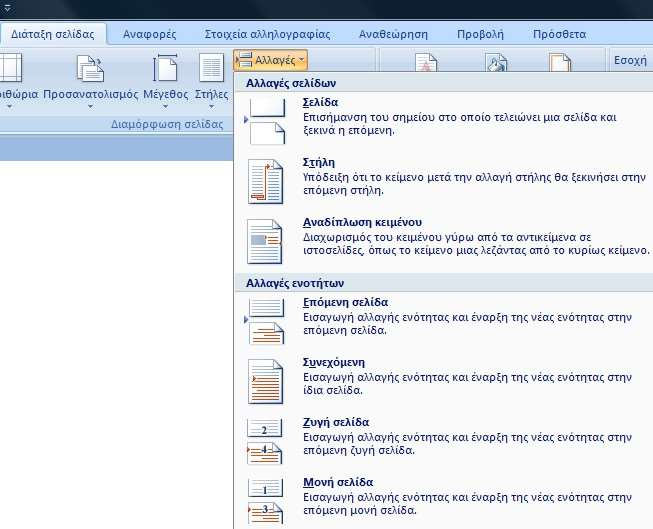The width and height of the screenshot is (653, 529).
Task: Open the Προβολή tab
Action: (x=480, y=34)
